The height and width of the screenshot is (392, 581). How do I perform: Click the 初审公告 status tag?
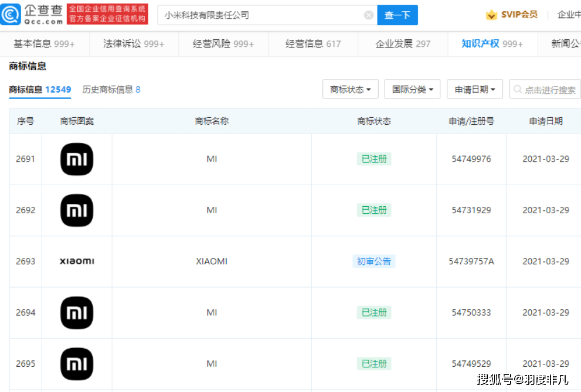point(373,261)
